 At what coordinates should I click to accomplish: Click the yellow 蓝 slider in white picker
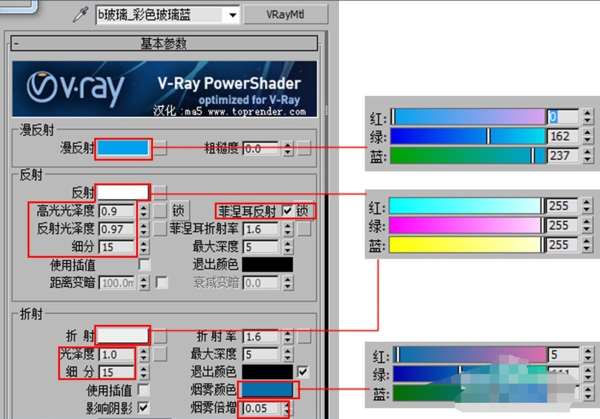466,245
